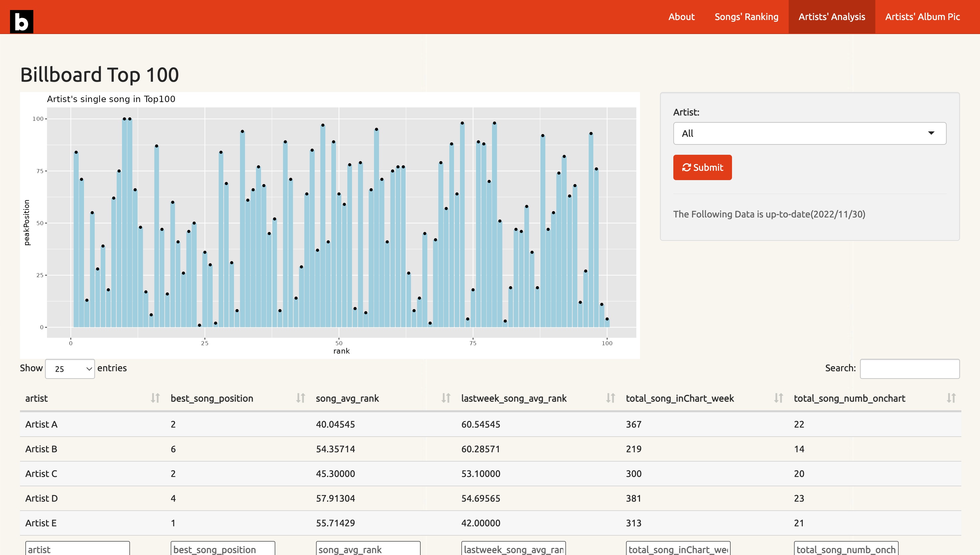Viewport: 980px width, 555px height.
Task: Open the Artist 'All' dropdown
Action: point(809,133)
